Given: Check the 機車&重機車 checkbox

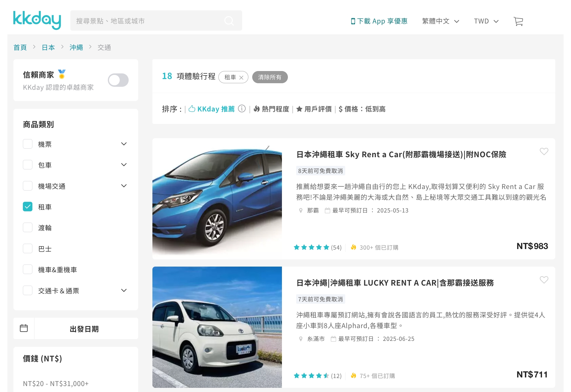Looking at the screenshot, I should [x=28, y=270].
